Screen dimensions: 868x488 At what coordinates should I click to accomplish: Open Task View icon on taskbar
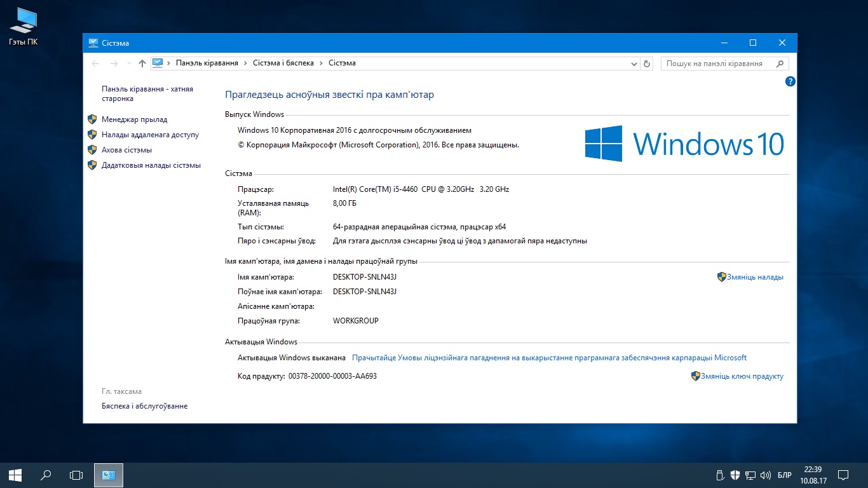point(76,475)
